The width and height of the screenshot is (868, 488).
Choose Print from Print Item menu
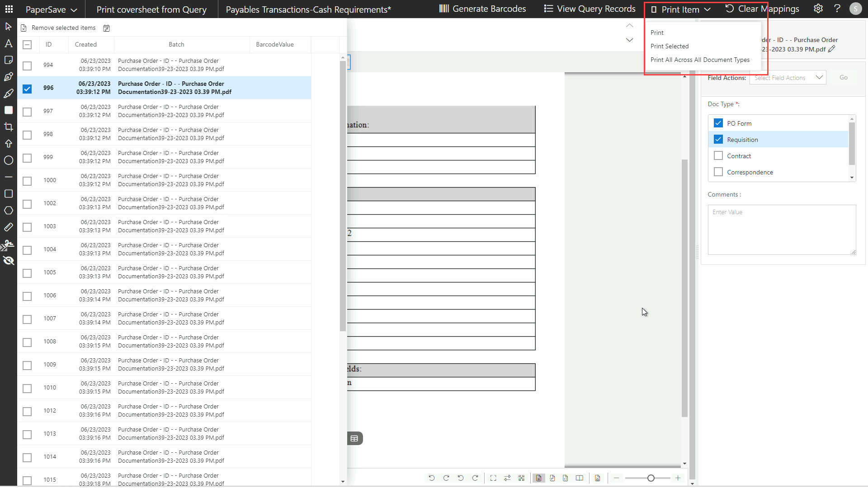[x=657, y=33]
